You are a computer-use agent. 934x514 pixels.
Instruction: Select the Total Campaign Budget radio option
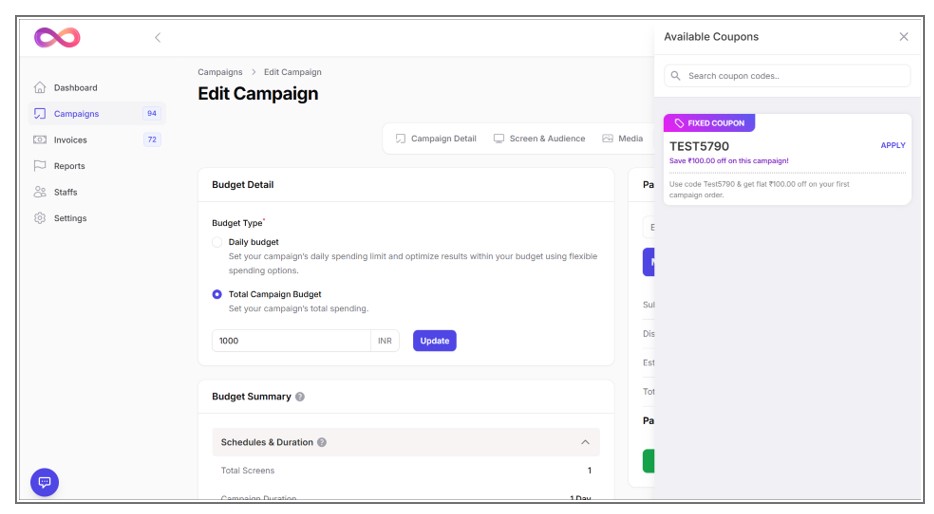click(x=217, y=294)
